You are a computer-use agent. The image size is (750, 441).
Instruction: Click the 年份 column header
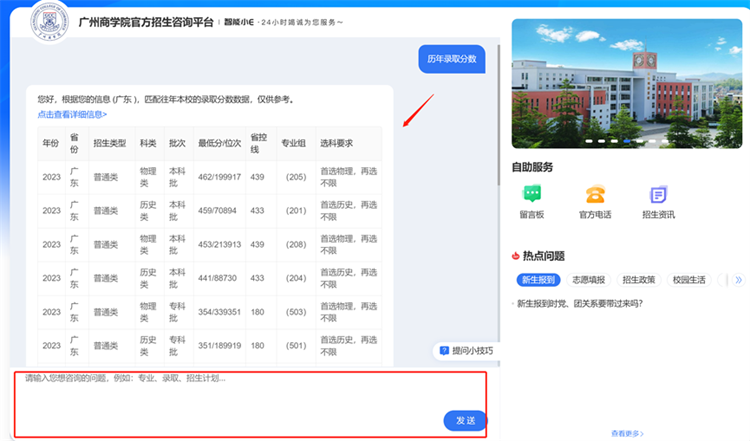pyautogui.click(x=51, y=143)
